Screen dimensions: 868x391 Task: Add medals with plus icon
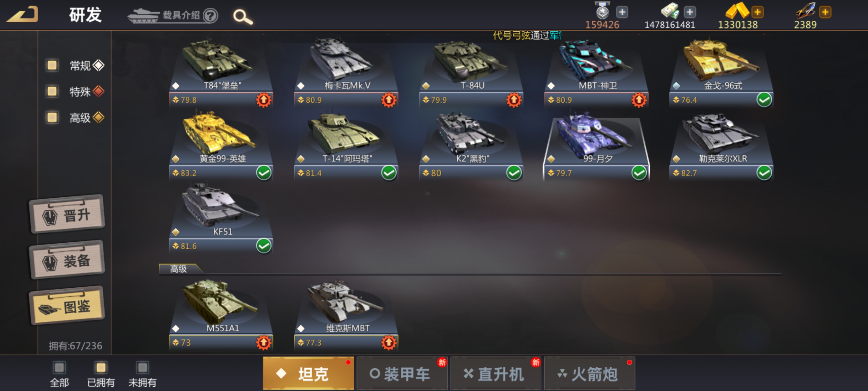click(622, 12)
